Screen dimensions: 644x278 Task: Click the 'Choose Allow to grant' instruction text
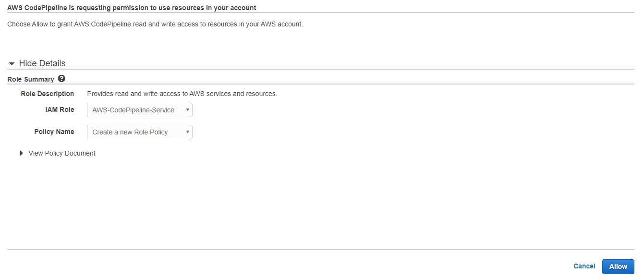pos(155,24)
